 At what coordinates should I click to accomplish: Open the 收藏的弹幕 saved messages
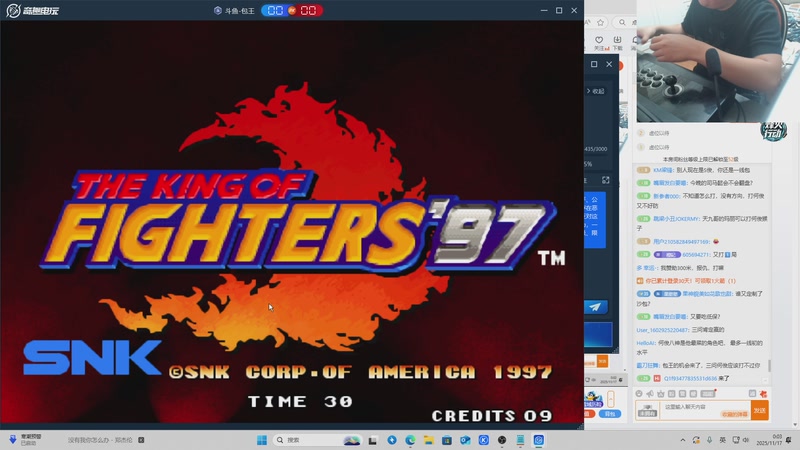(735, 415)
